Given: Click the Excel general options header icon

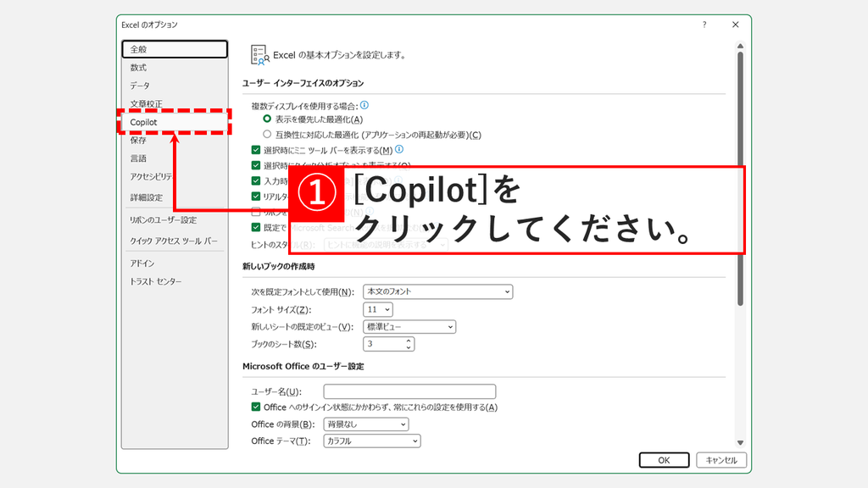Looking at the screenshot, I should point(259,55).
